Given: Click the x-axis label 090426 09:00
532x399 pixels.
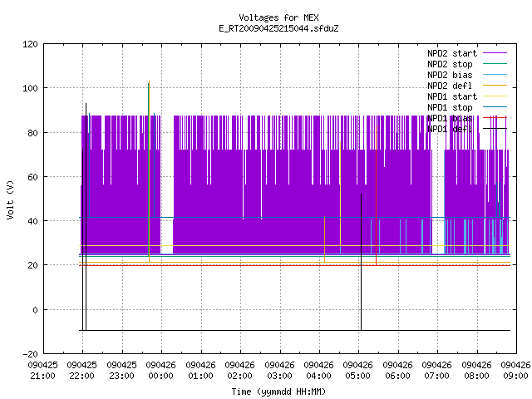Looking at the screenshot, I should pyautogui.click(x=515, y=371).
